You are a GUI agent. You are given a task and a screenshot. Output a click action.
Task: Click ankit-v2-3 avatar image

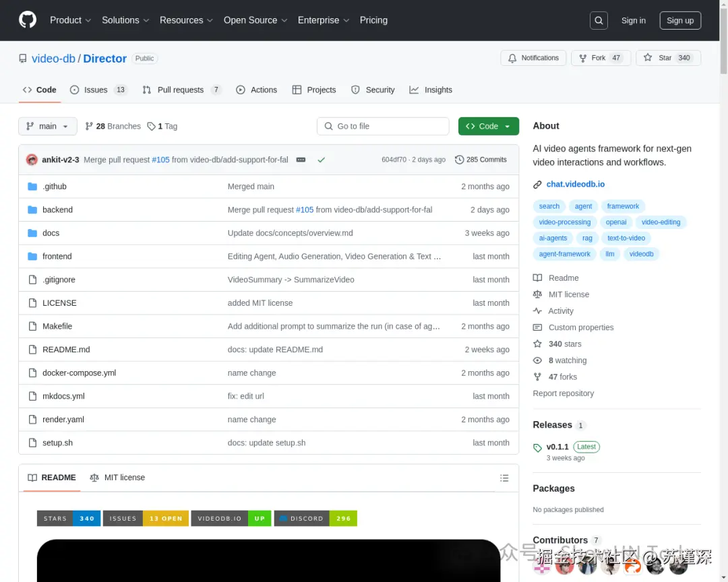32,160
